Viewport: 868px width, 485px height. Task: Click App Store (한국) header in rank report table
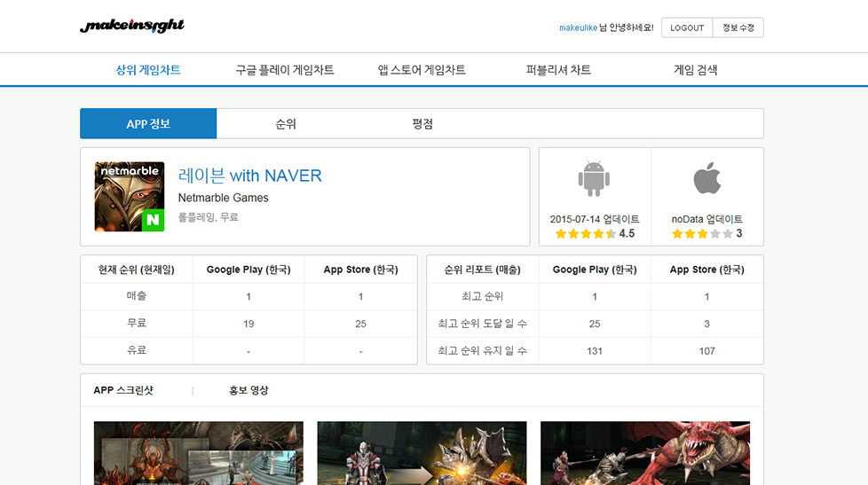tap(706, 270)
